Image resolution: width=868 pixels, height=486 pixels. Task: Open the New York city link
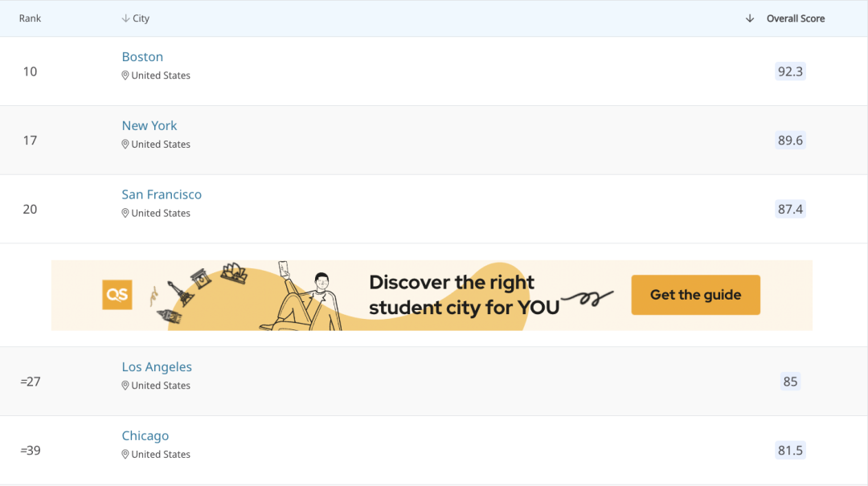click(x=149, y=125)
